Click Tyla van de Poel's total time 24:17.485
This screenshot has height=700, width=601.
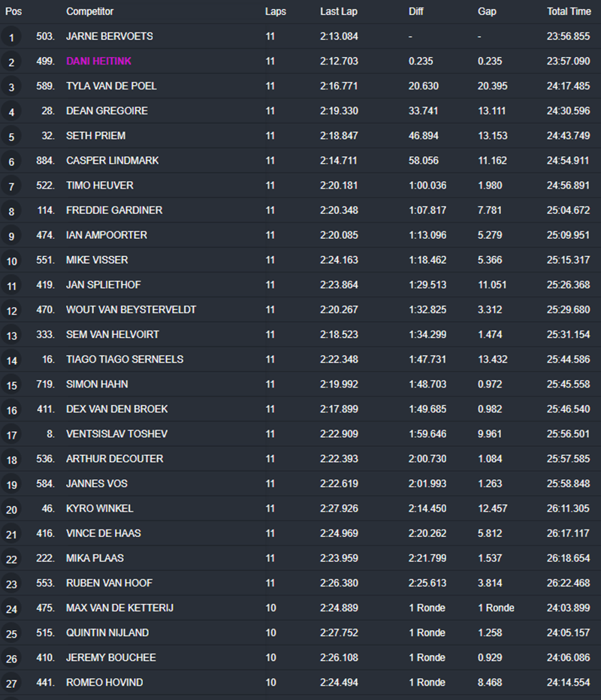coord(568,86)
